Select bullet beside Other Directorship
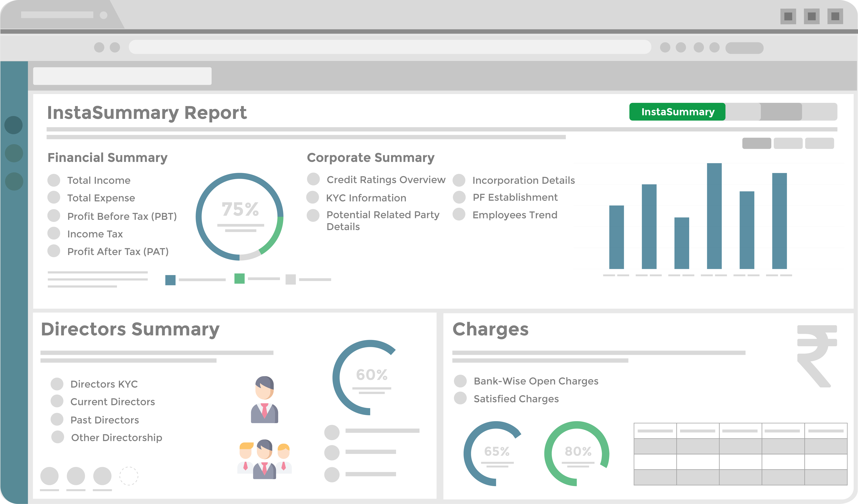This screenshot has width=858, height=504. tap(58, 437)
